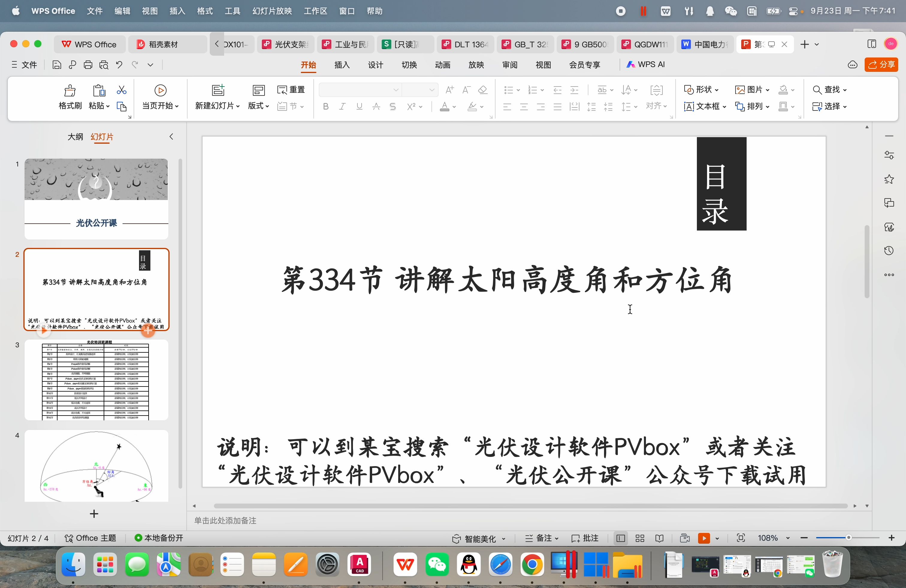The height and width of the screenshot is (588, 906).
Task: Toggle Italic formatting
Action: pyautogui.click(x=342, y=107)
